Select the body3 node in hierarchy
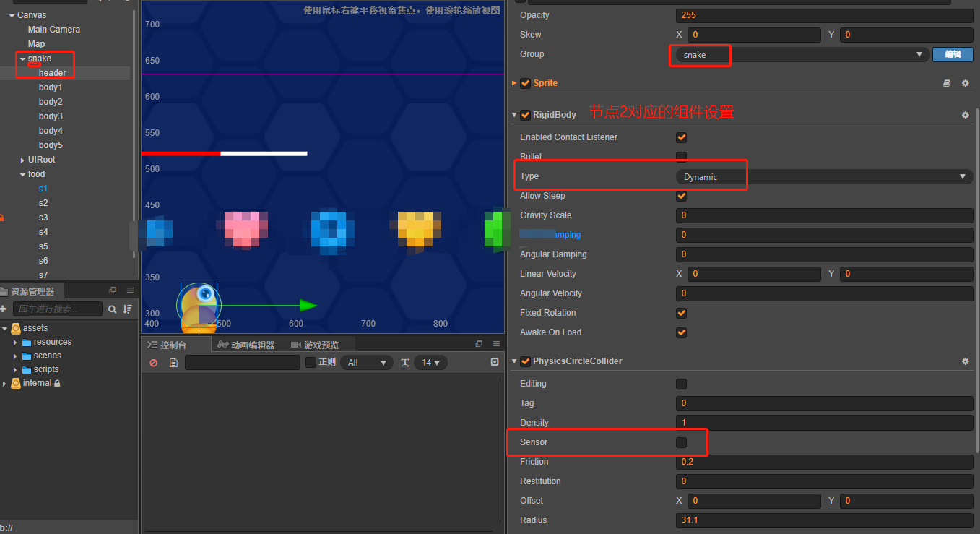Viewport: 980px width, 534px height. (x=51, y=116)
